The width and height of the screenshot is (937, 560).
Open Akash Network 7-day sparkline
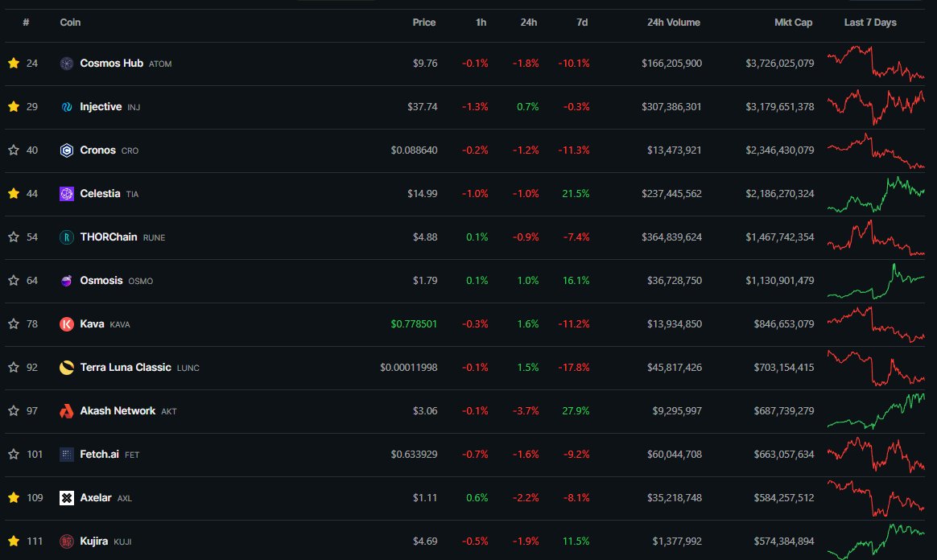click(876, 410)
